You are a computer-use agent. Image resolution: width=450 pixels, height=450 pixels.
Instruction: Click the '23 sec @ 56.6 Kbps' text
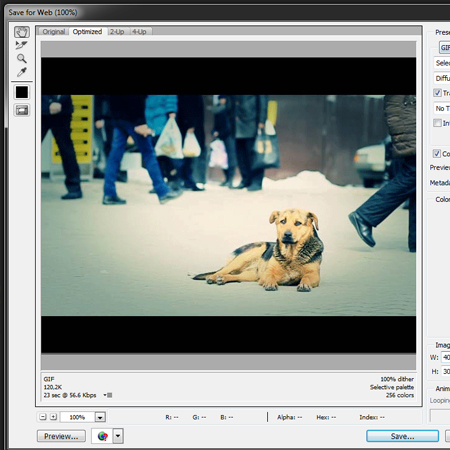click(70, 395)
